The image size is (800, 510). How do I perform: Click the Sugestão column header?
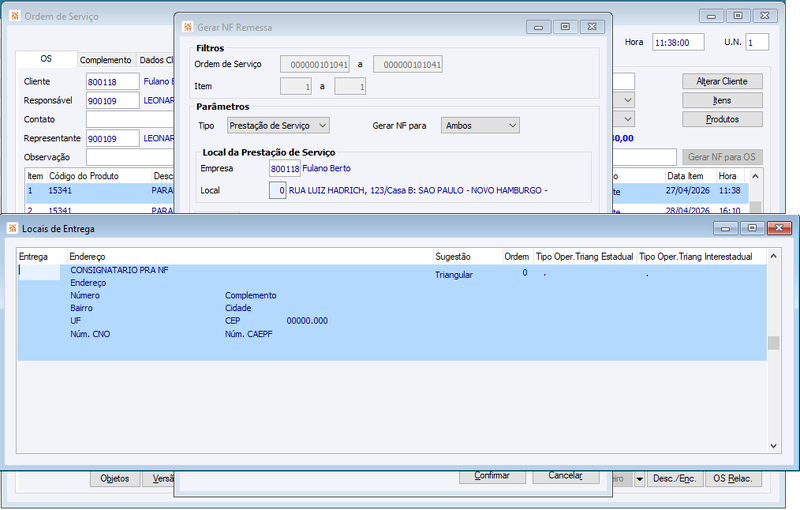(x=468, y=257)
